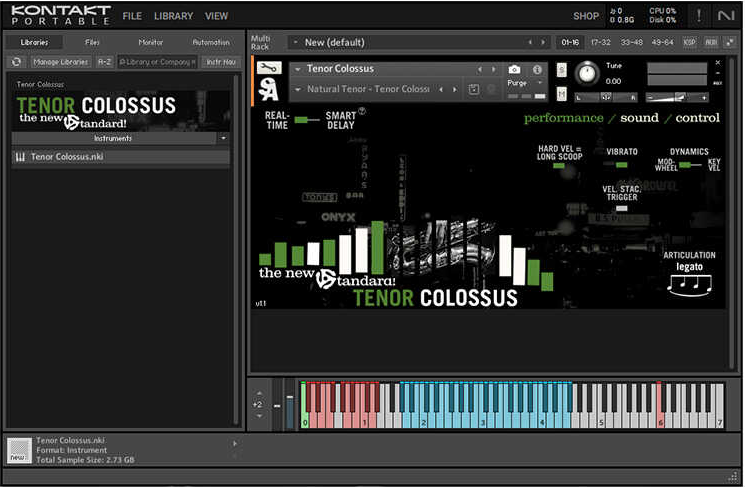Click the Instr Nav button
The width and height of the screenshot is (745, 487).
click(x=221, y=62)
